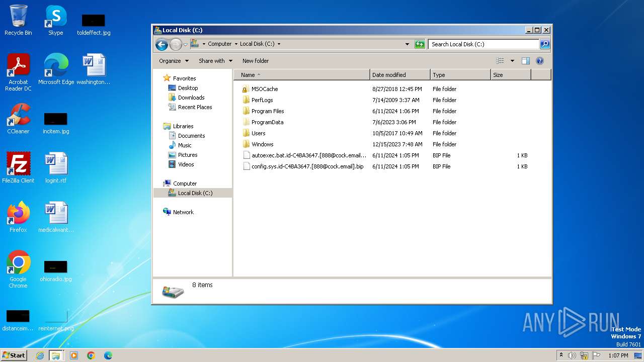
Task: Sort by Name column header
Action: [x=302, y=75]
